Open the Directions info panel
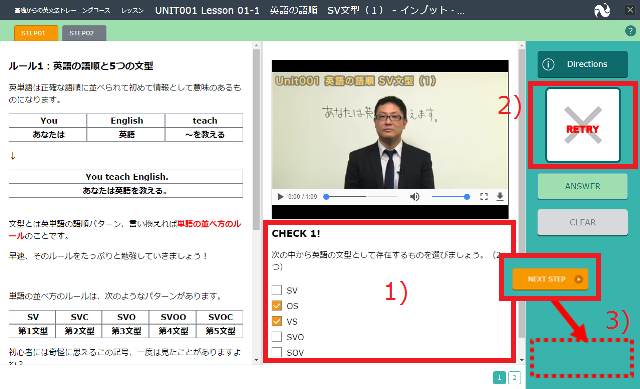Screen dimensions: 640x389 coord(582,64)
